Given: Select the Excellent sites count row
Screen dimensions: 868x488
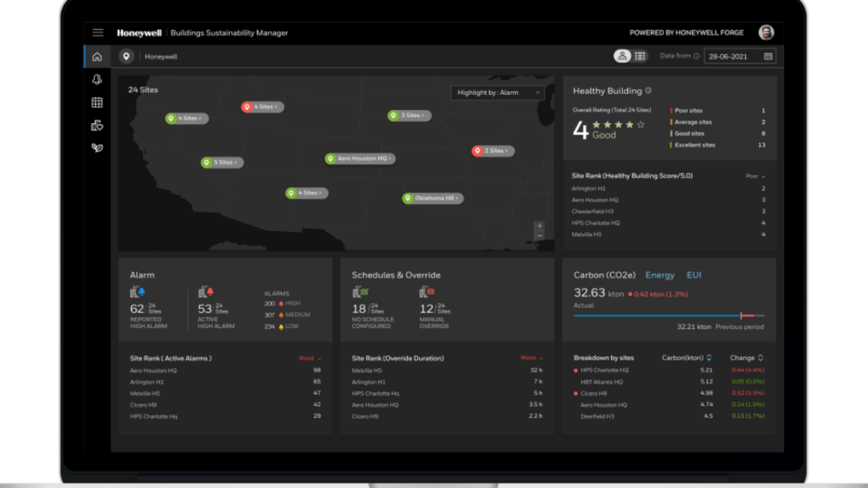Looking at the screenshot, I should [717, 145].
